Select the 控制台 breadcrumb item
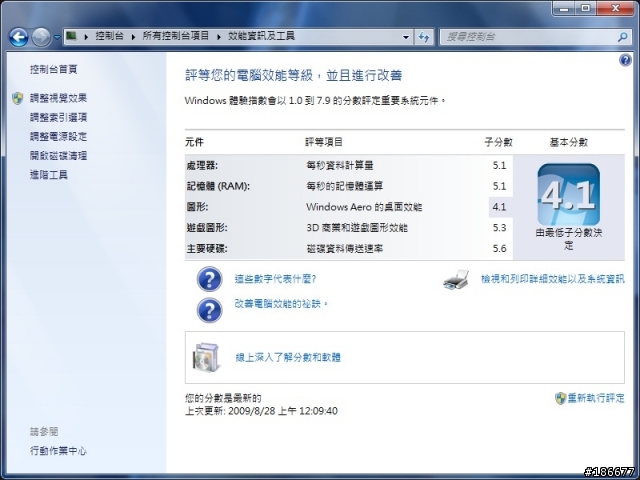Image resolution: width=640 pixels, height=480 pixels. (109, 36)
